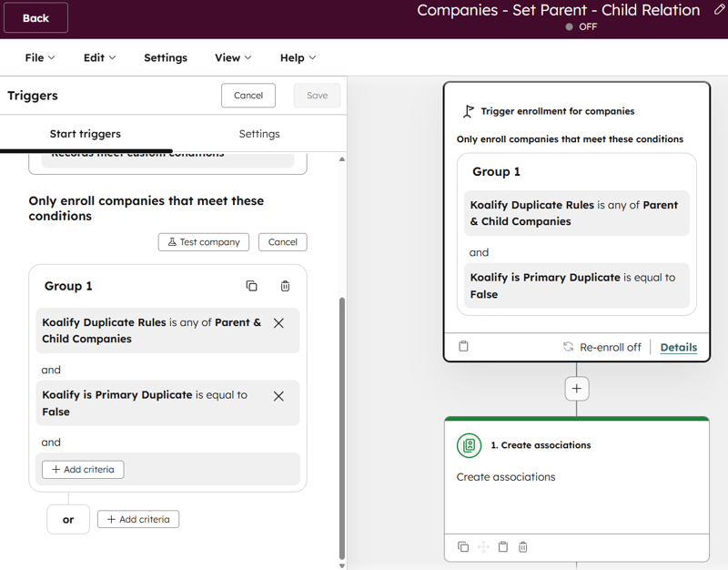The image size is (728, 570).
Task: Click the trash icon to delete Group 1
Action: coord(285,285)
